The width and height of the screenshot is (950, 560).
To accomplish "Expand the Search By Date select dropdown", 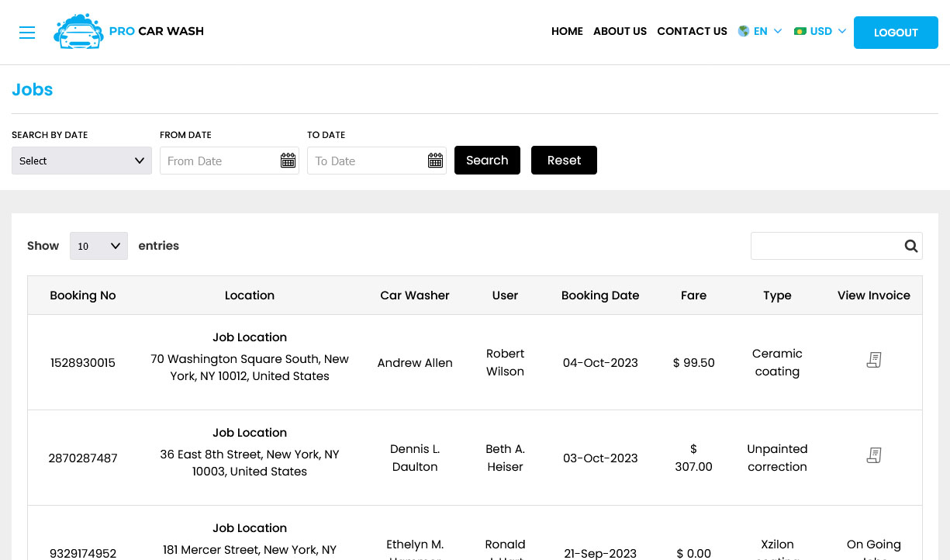I will [81, 161].
